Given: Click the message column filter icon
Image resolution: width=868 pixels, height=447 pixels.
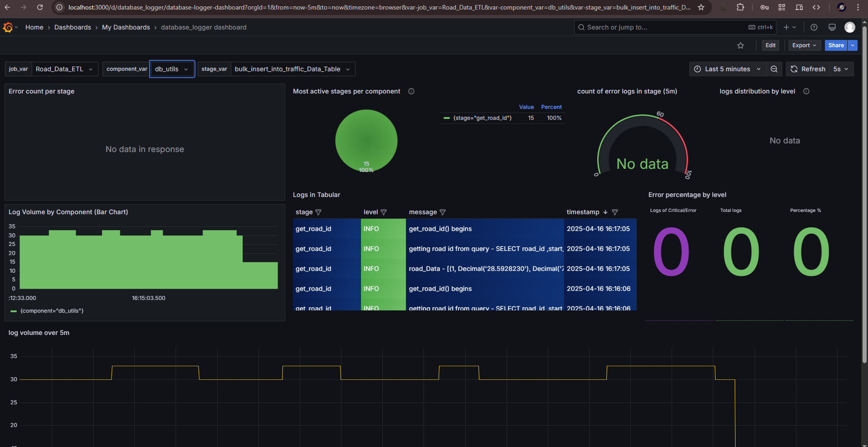Looking at the screenshot, I should [443, 212].
